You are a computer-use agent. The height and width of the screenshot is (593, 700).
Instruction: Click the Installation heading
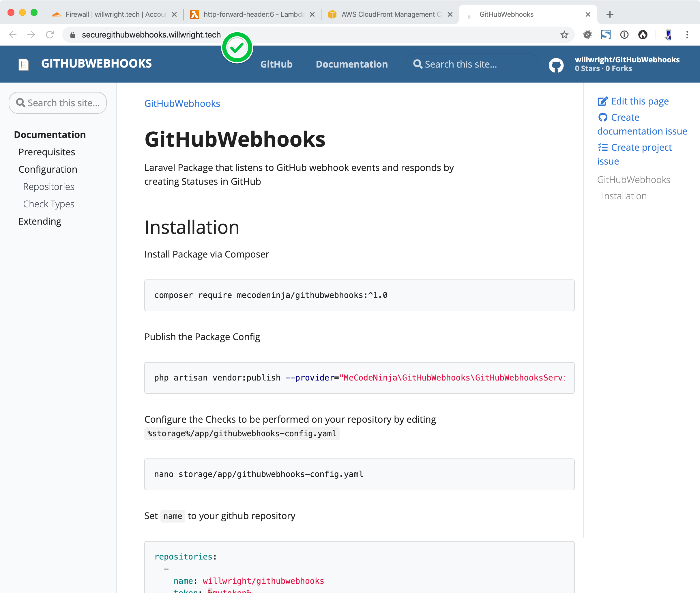tap(192, 227)
